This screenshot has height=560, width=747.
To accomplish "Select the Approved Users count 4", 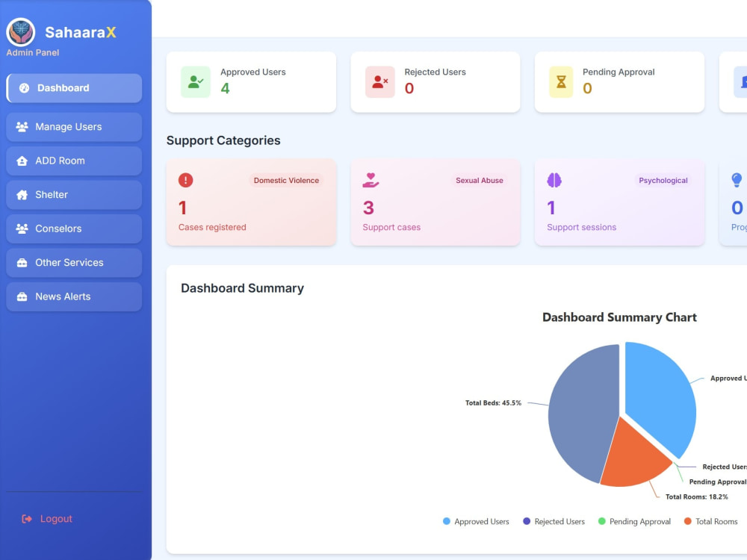I will coord(225,89).
